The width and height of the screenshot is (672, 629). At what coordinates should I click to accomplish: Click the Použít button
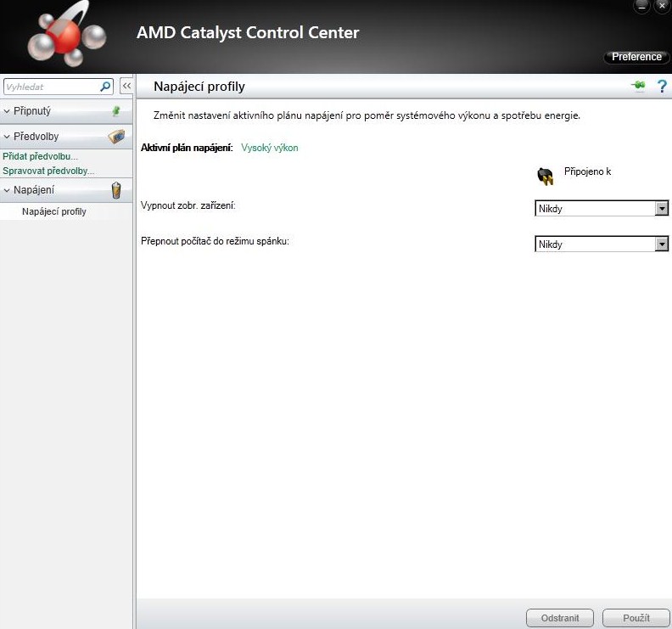[x=636, y=618]
